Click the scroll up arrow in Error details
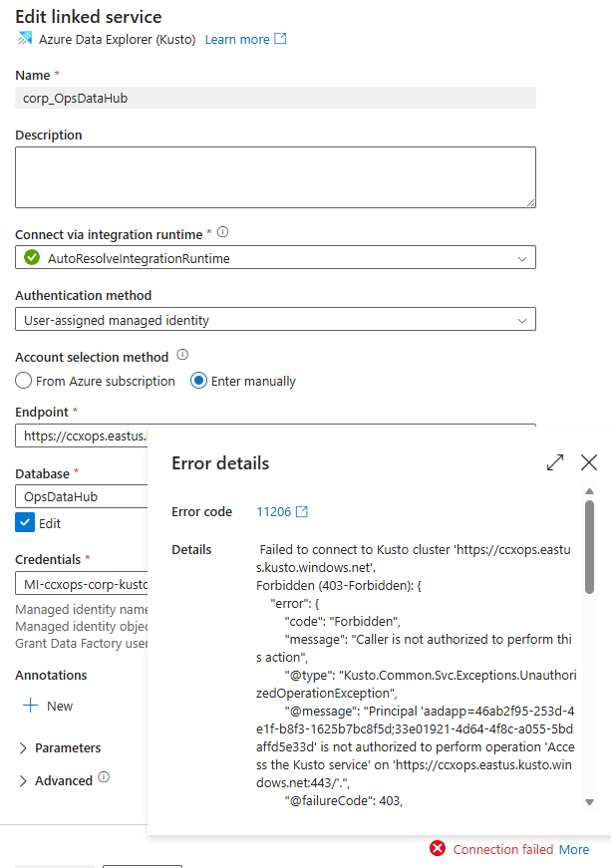611x868 pixels. [589, 491]
